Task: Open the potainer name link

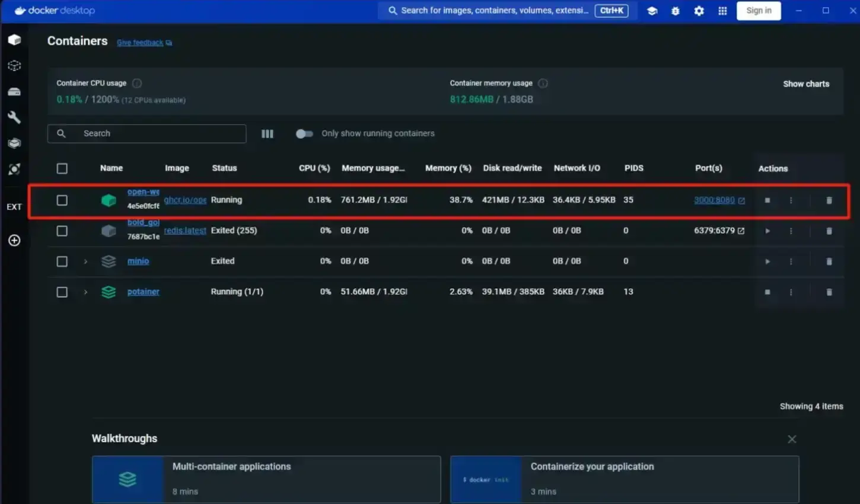Action: pos(143,292)
